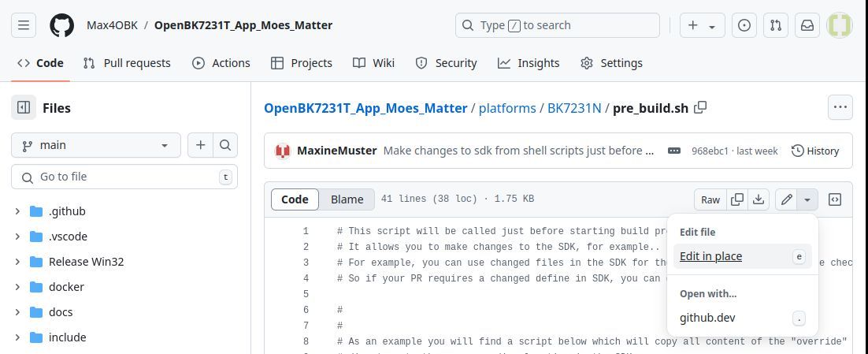Copy file path next to pre_build.sh

point(700,107)
